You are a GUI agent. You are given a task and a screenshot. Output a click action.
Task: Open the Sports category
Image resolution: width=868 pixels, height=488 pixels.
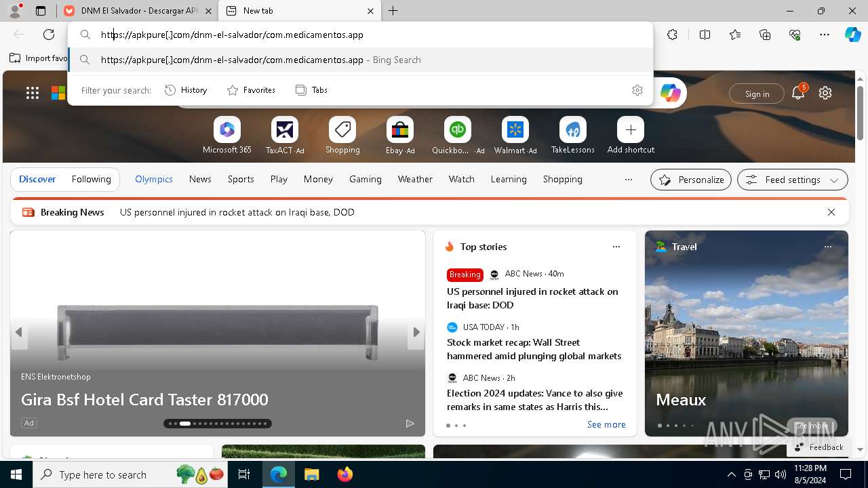(241, 179)
